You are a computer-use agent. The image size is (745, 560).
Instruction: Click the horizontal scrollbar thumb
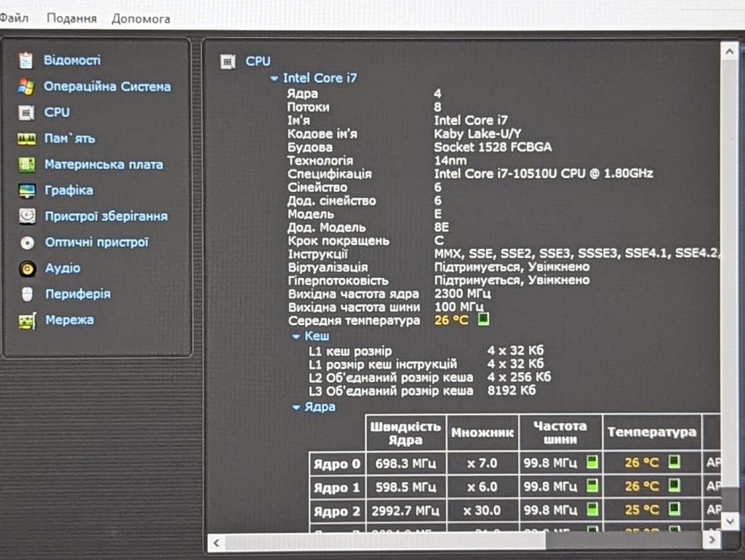[385, 542]
